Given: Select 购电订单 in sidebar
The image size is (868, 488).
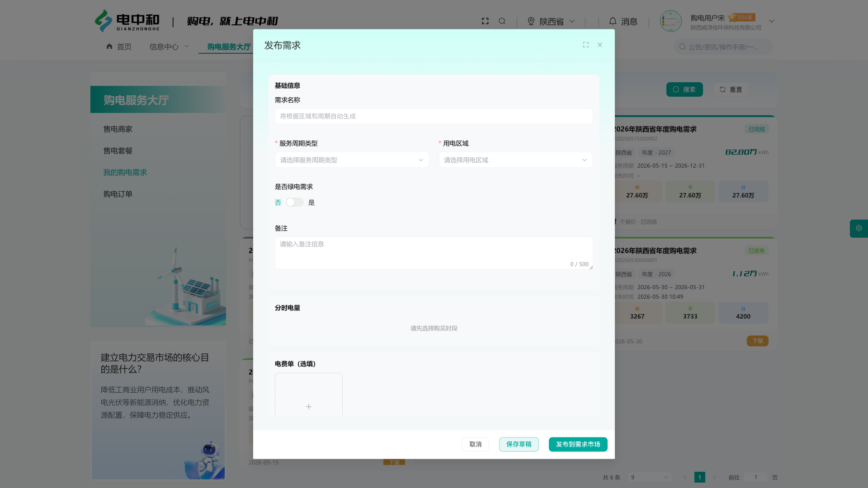Looking at the screenshot, I should pyautogui.click(x=118, y=194).
